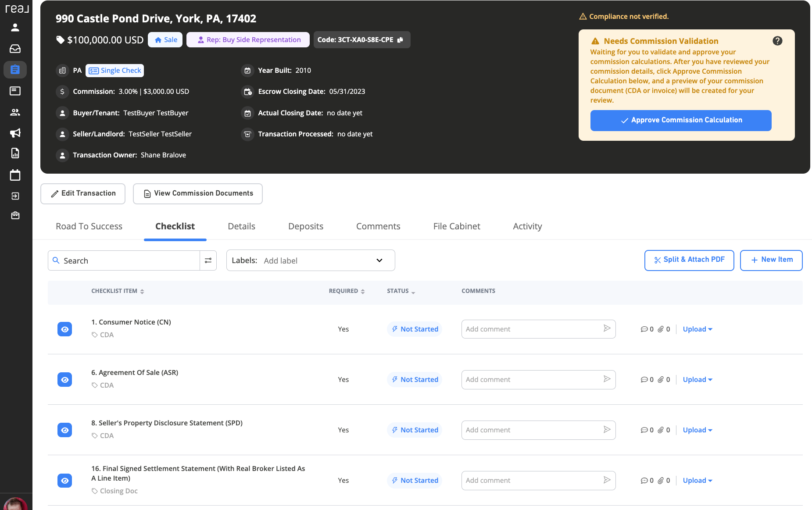Open Upload dropdown for Consumer Notice
The height and width of the screenshot is (510, 812).
tap(698, 329)
